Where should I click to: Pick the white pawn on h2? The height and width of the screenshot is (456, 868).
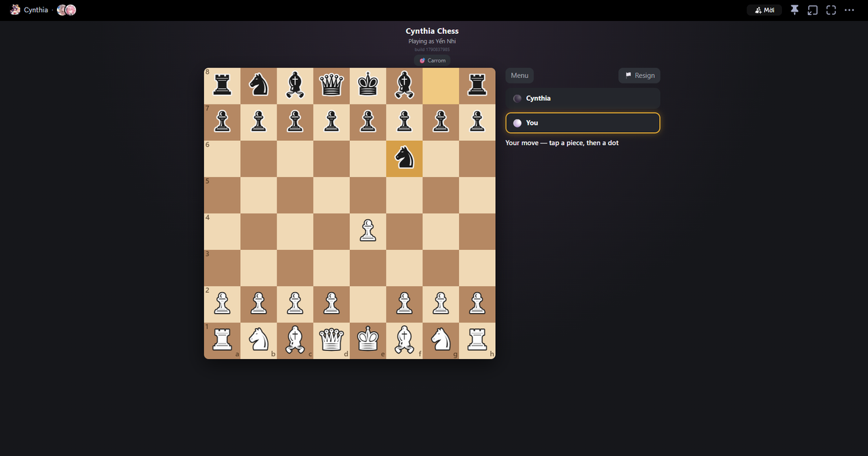click(477, 304)
